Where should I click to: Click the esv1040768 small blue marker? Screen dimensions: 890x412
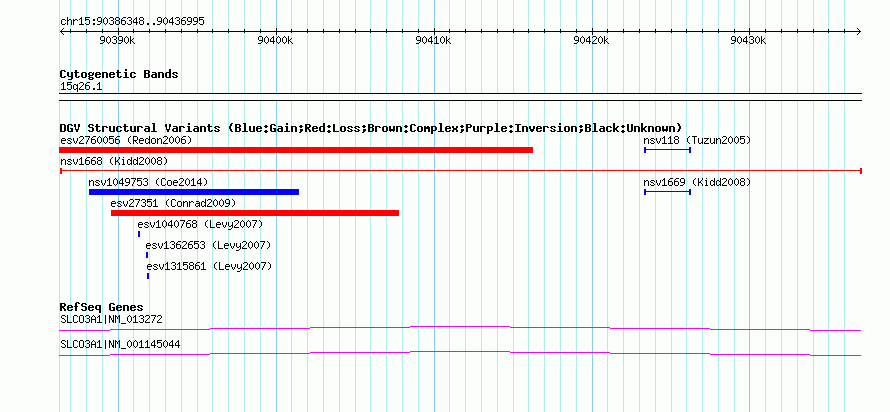[x=138, y=234]
